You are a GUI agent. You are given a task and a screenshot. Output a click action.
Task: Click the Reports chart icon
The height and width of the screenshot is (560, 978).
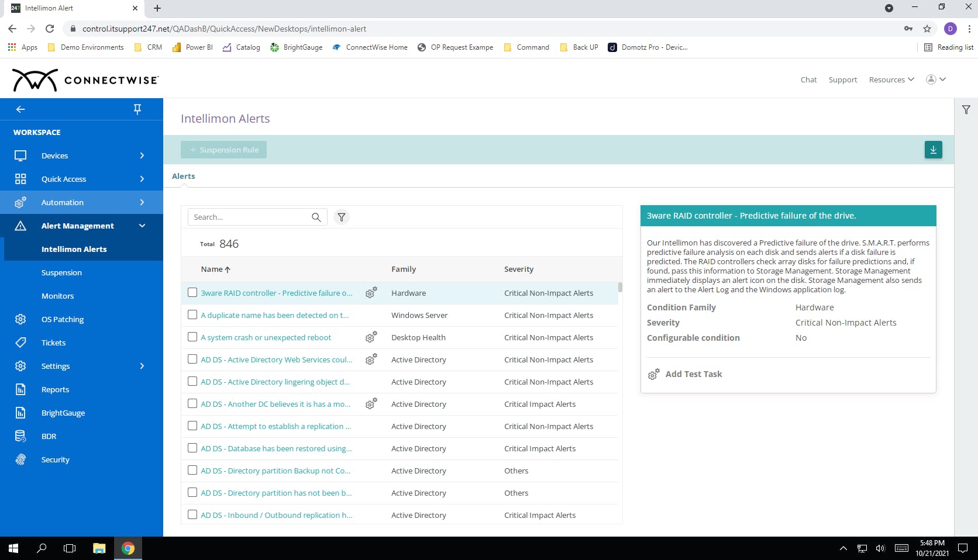point(20,389)
